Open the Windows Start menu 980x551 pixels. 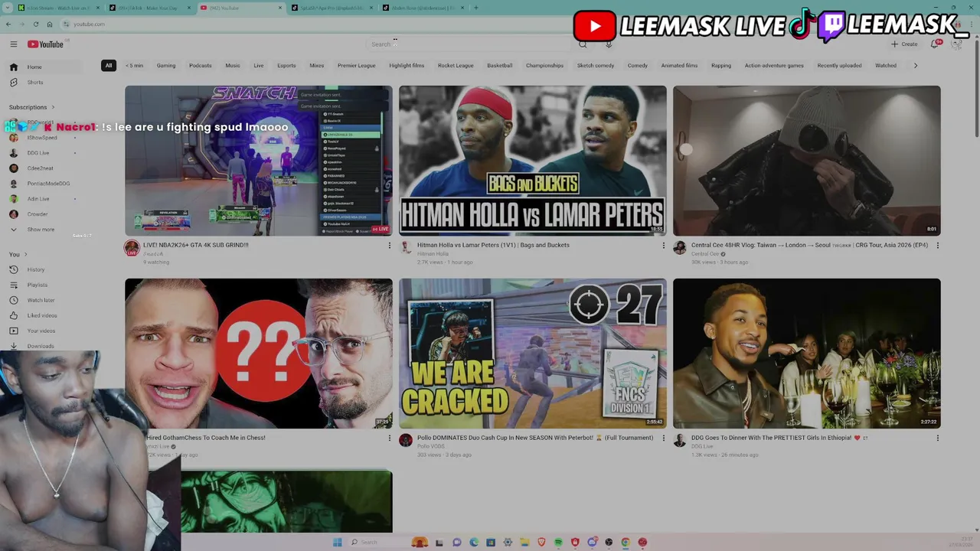[338, 542]
